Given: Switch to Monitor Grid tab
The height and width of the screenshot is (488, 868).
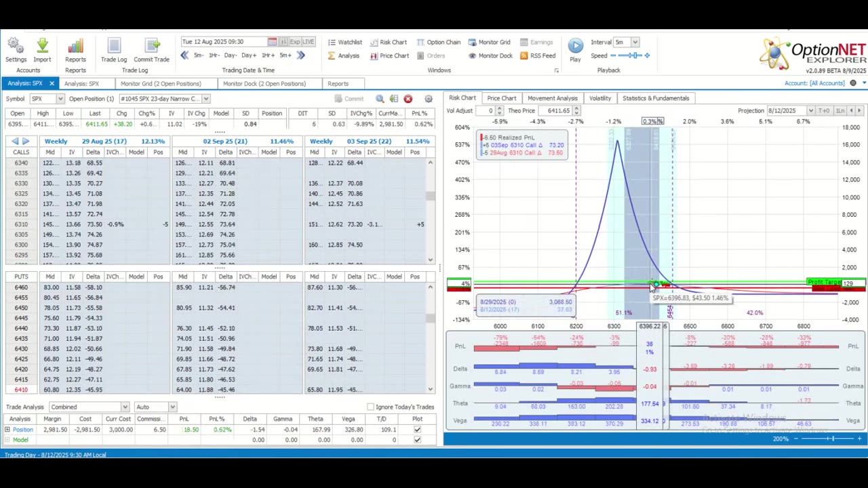Looking at the screenshot, I should (160, 83).
